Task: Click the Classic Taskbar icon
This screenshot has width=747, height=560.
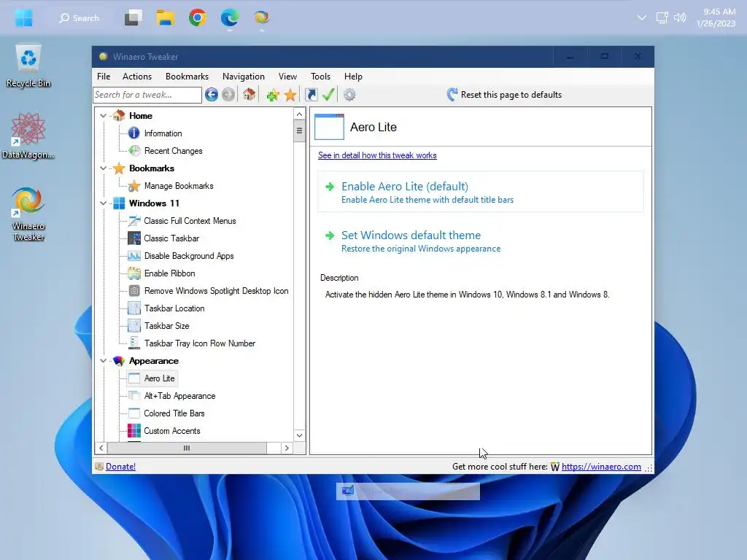Action: (134, 238)
